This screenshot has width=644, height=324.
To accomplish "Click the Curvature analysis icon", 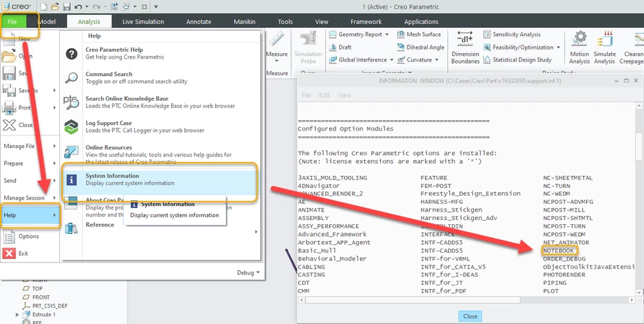I will pos(401,60).
